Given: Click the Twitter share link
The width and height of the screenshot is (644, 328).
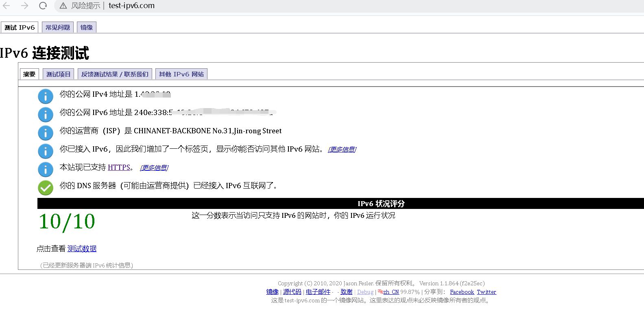Looking at the screenshot, I should click(486, 292).
